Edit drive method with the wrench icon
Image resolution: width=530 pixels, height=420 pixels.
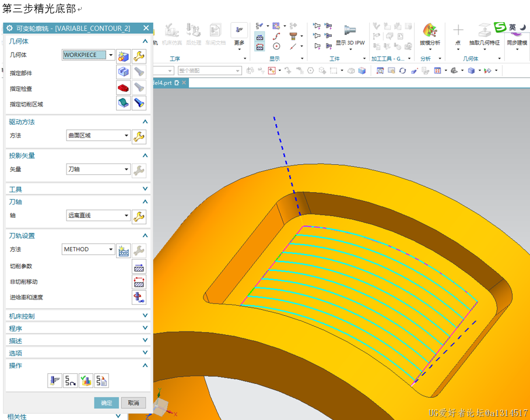tap(138, 136)
